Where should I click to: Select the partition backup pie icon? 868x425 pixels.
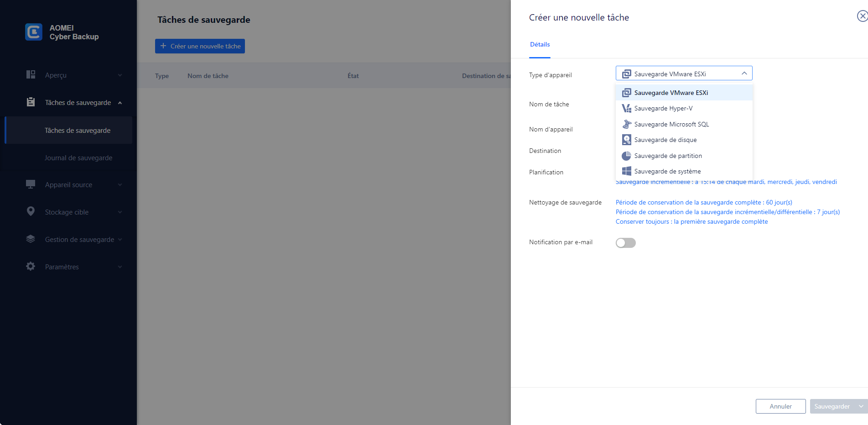click(626, 156)
